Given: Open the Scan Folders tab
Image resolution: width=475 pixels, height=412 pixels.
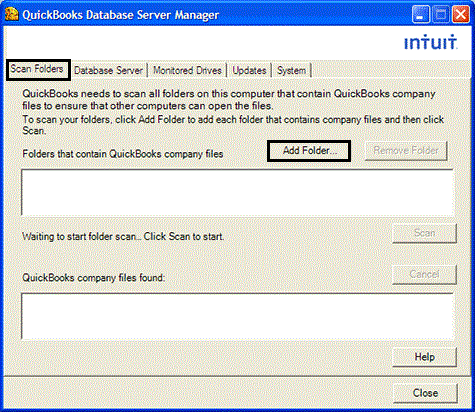Looking at the screenshot, I should [x=38, y=70].
